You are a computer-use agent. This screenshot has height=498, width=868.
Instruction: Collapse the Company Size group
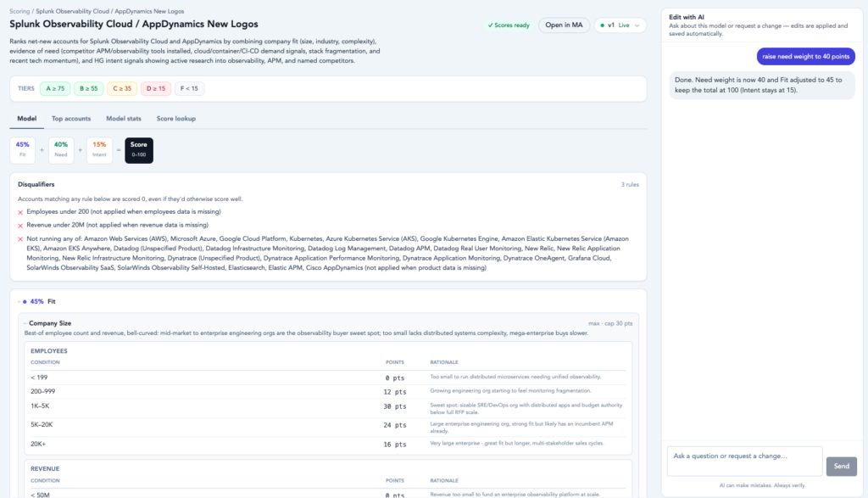coord(25,323)
